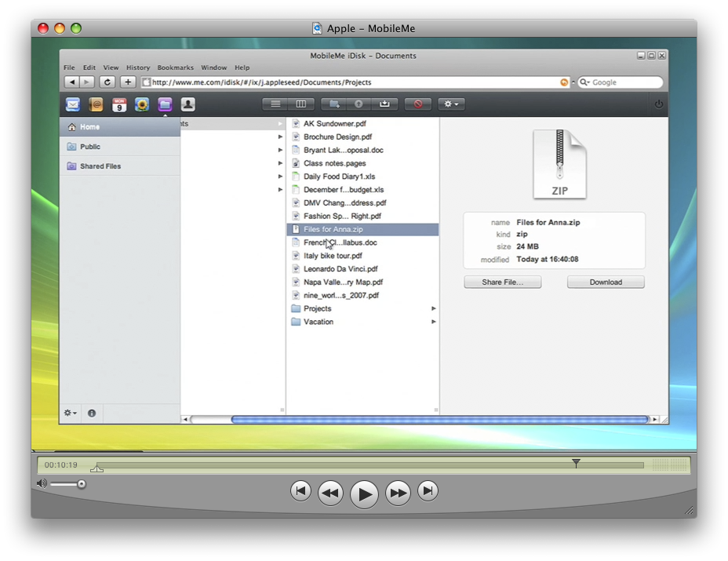Open the File menu
The height and width of the screenshot is (561, 728).
(69, 67)
